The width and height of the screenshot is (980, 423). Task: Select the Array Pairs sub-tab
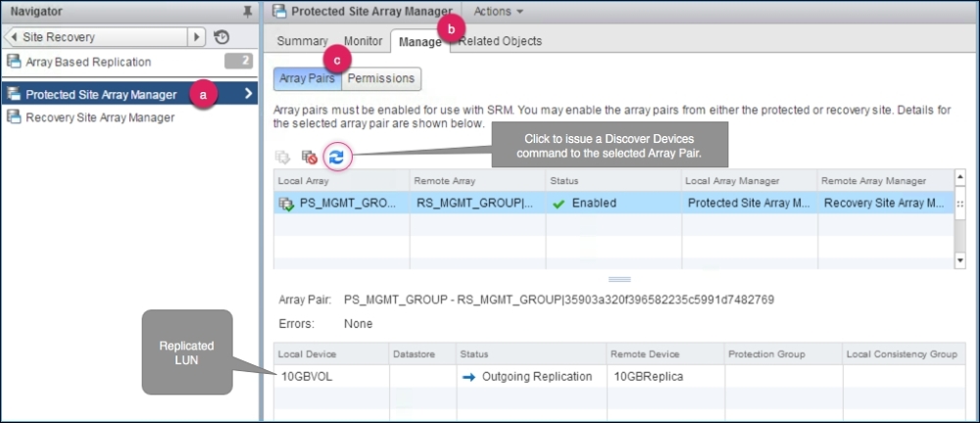click(x=307, y=78)
